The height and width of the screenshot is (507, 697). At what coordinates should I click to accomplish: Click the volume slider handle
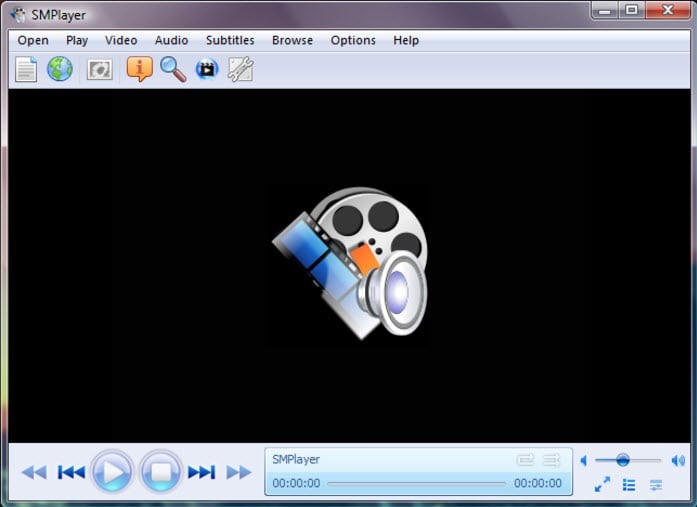click(622, 460)
